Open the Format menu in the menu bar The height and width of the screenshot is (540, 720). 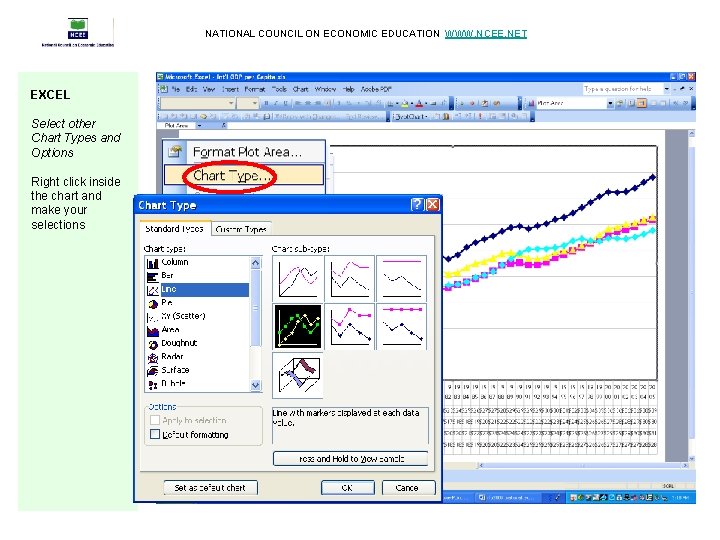click(x=255, y=89)
